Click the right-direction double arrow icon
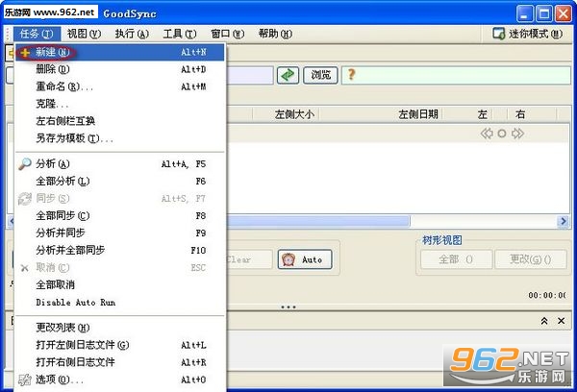 tap(517, 134)
